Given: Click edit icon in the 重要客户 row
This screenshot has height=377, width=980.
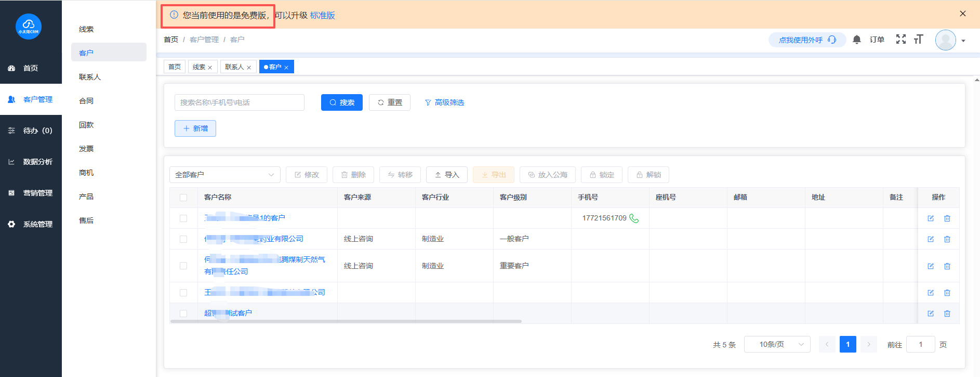Looking at the screenshot, I should 931,266.
